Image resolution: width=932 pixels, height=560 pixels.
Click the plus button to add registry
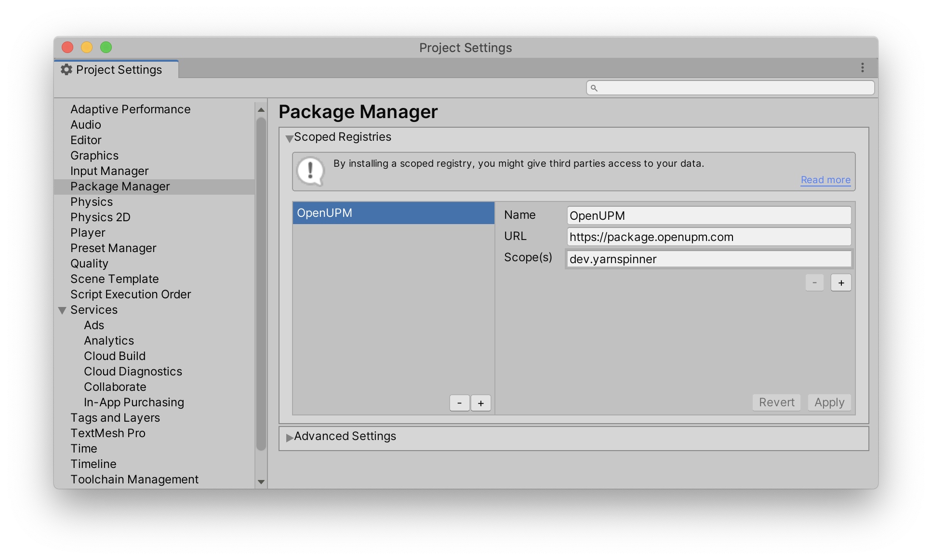480,403
